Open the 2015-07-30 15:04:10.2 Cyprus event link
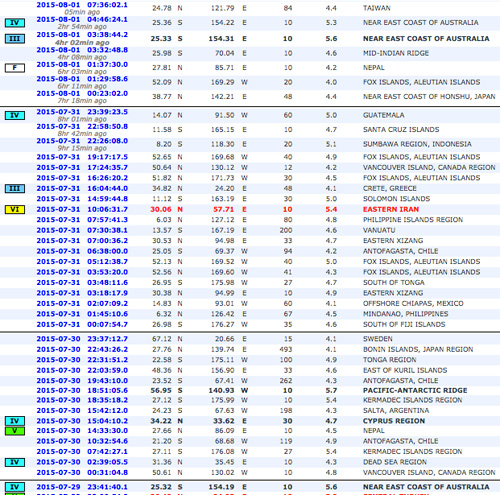 [82, 421]
